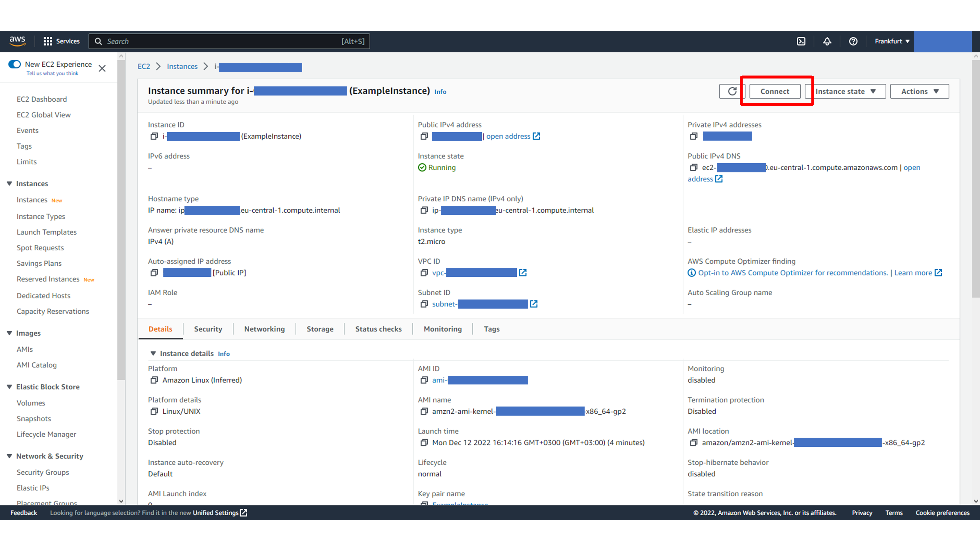Copy the Auto-assigned IP address
Screen dimensions: 980x551
pyautogui.click(x=154, y=273)
